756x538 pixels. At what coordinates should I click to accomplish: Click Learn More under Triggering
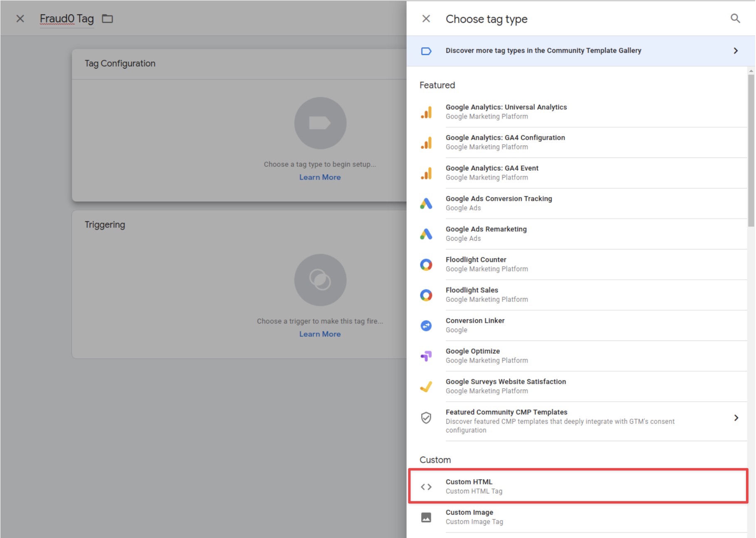click(320, 333)
